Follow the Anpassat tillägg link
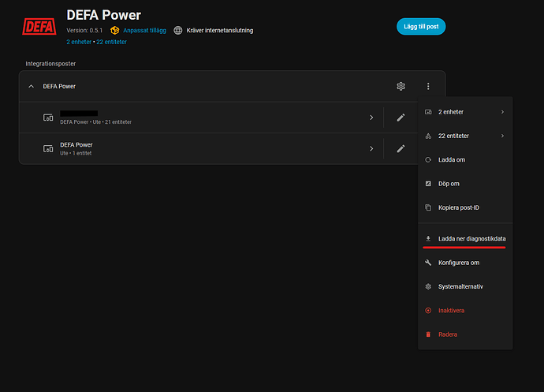This screenshot has width=544, height=392. [x=145, y=31]
